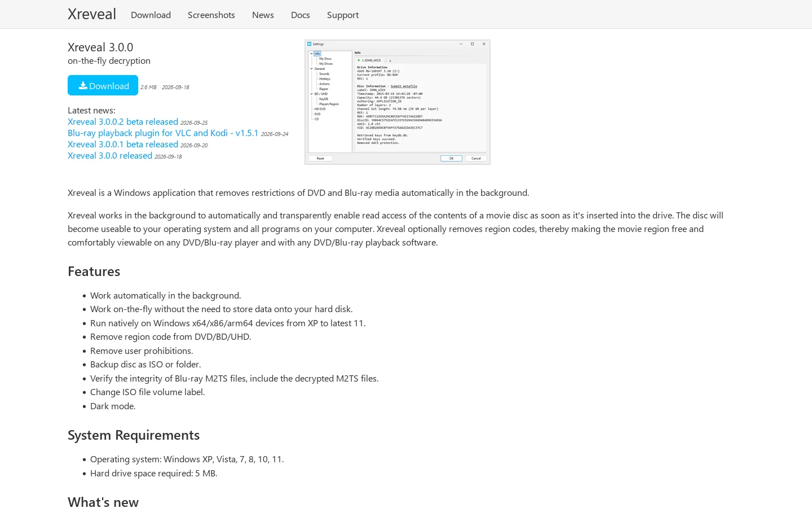812x508 pixels.
Task: Open Blu-ray playback plugin for VLC and Kodi link
Action: (163, 133)
